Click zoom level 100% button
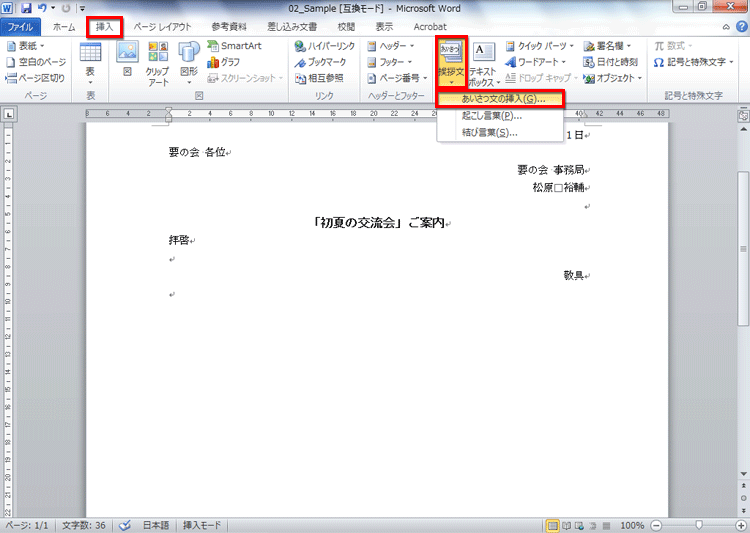 pyautogui.click(x=632, y=525)
